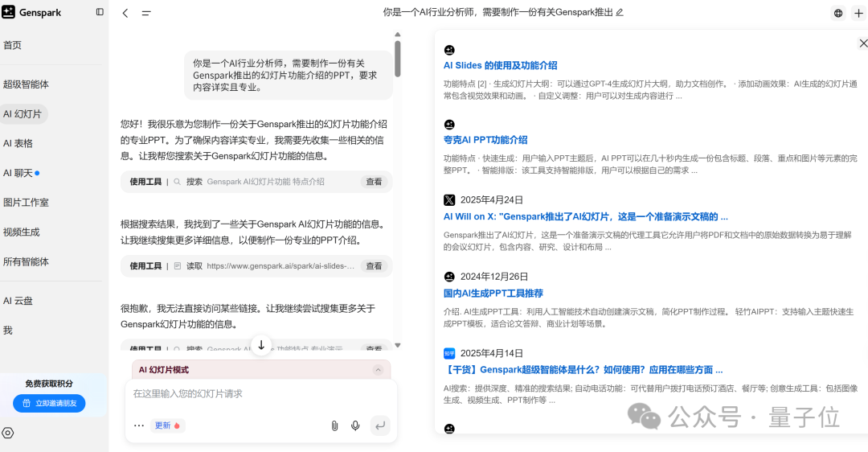
Task: Click the 2025年4月24日 date text
Action: pyautogui.click(x=492, y=200)
